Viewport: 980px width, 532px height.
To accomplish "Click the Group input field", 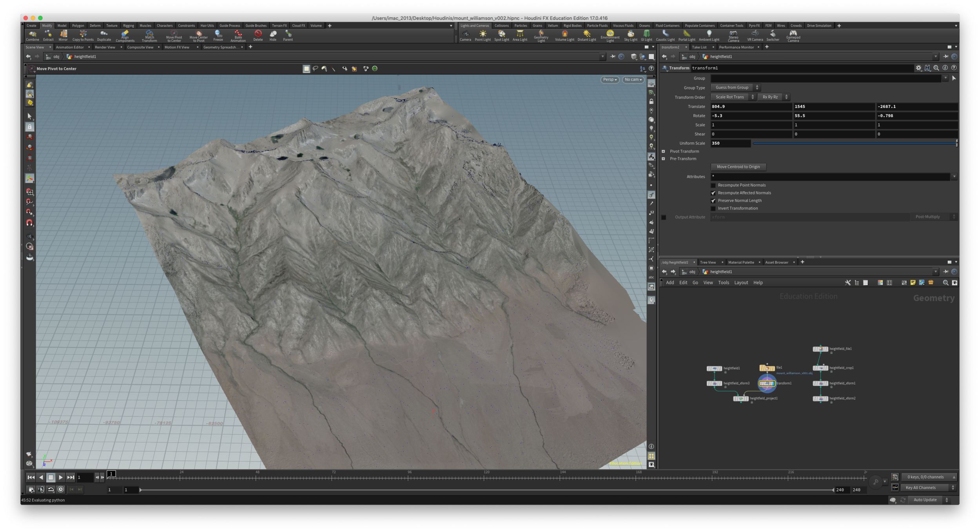I will tap(826, 78).
